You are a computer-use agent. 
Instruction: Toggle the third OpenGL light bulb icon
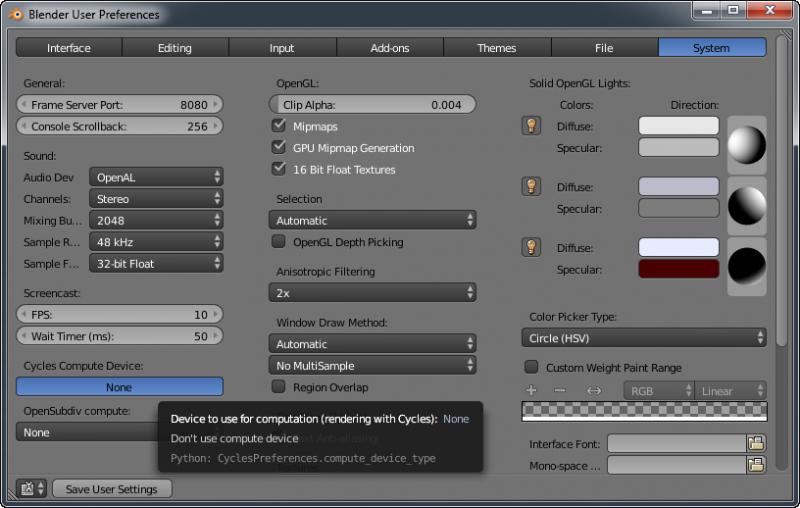pos(531,247)
